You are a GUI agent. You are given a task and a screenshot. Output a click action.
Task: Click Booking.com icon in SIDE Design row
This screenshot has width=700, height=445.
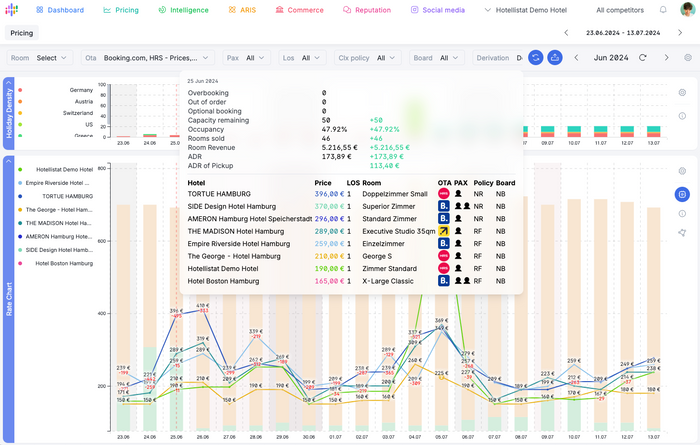(x=443, y=206)
